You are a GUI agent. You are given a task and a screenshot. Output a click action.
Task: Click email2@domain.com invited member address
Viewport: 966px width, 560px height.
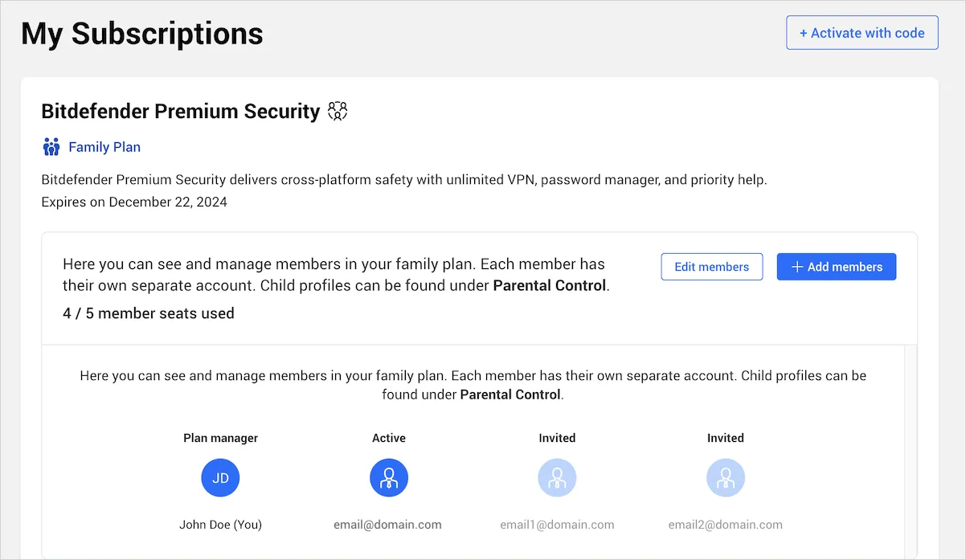pos(725,524)
